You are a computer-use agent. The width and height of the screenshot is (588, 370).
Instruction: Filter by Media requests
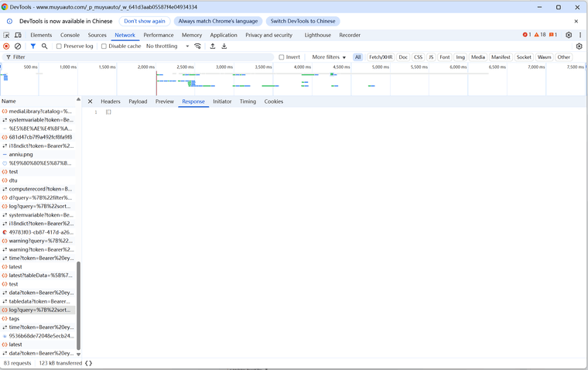pyautogui.click(x=478, y=57)
